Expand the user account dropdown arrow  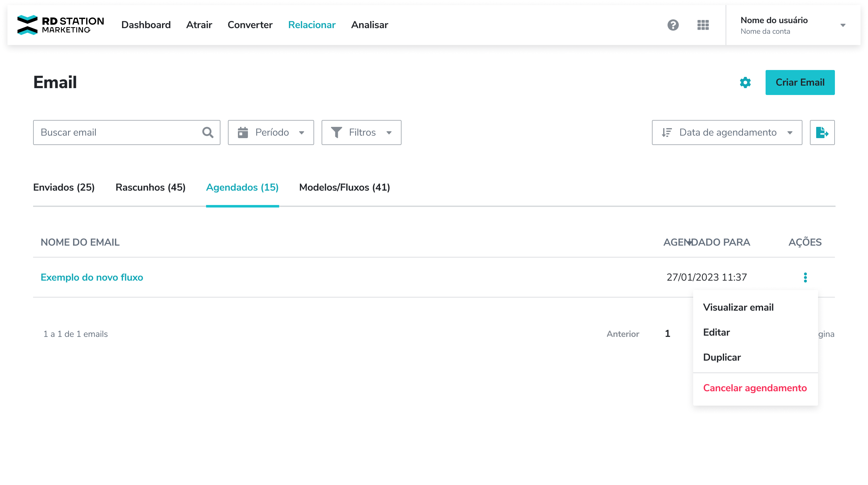[x=842, y=25]
